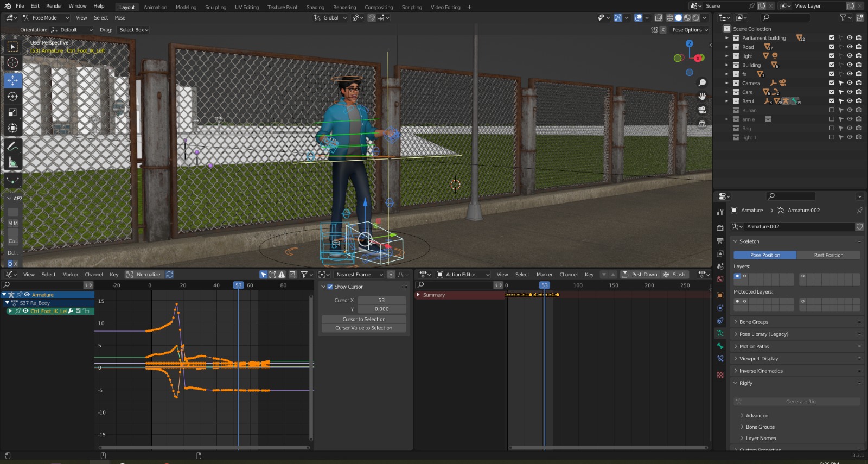Open the Pose Mode dropdown

click(x=46, y=18)
